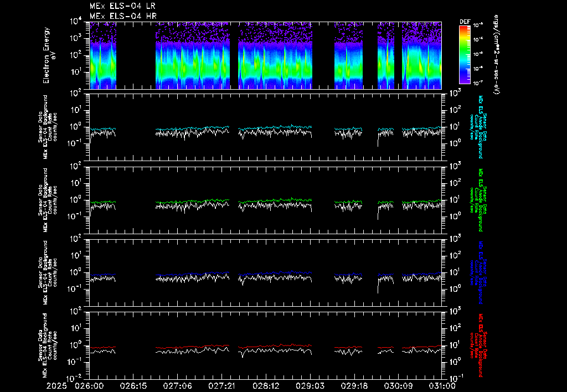Click the red Anode Background right-axis label
The image size is (567, 392).
(478, 345)
